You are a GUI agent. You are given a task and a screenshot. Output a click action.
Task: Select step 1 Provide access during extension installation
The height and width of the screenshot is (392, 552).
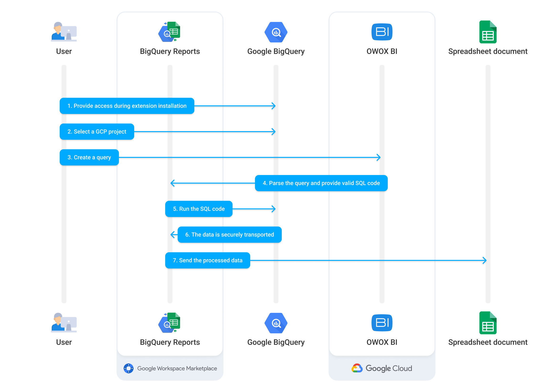(127, 106)
